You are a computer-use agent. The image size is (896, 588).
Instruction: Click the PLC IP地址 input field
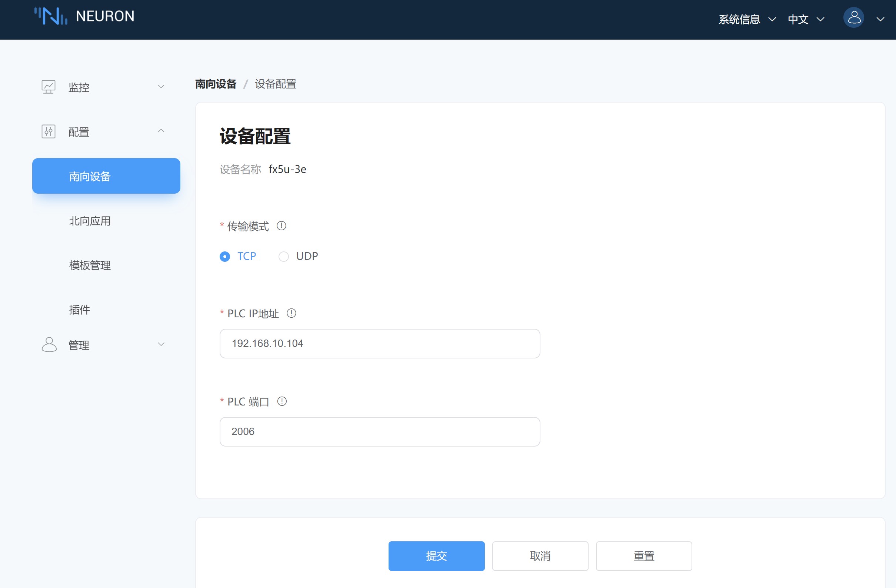click(380, 343)
